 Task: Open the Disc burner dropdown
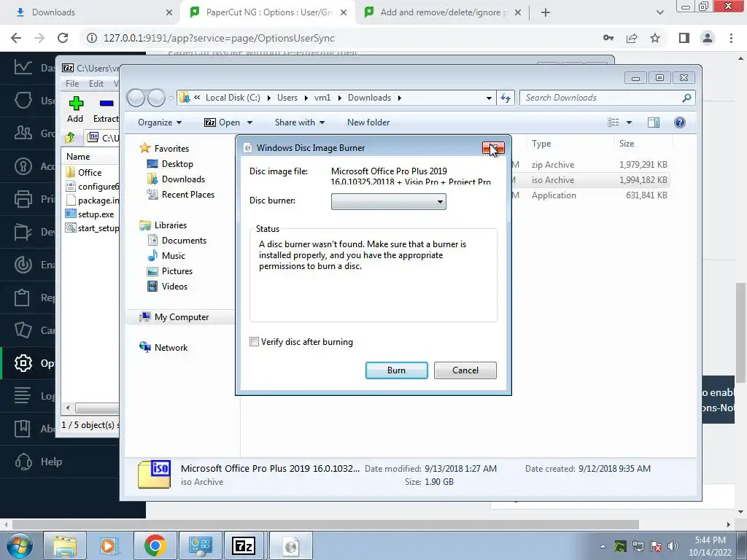click(388, 201)
